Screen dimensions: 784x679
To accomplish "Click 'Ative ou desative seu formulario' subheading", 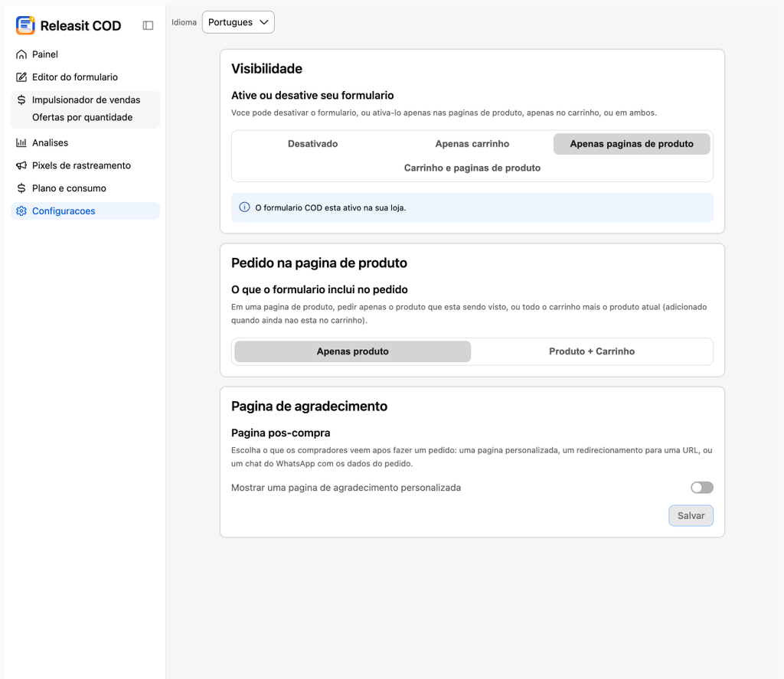I will [x=312, y=95].
